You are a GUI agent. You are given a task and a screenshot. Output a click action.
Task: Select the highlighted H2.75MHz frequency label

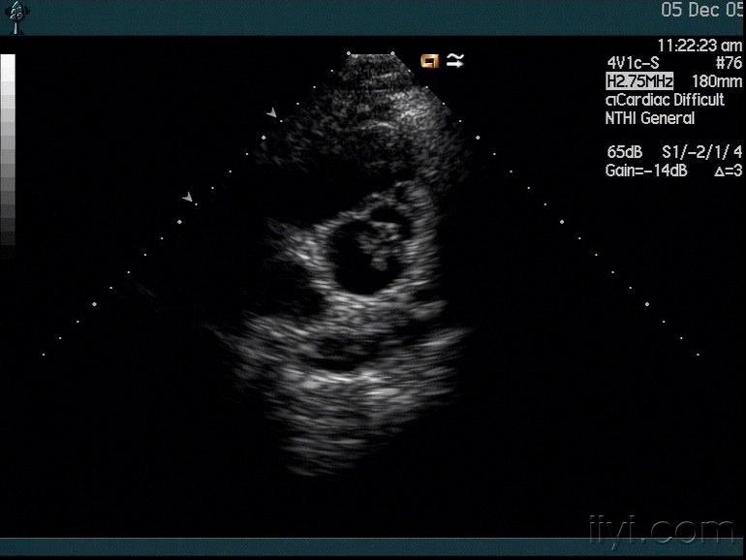click(x=639, y=81)
